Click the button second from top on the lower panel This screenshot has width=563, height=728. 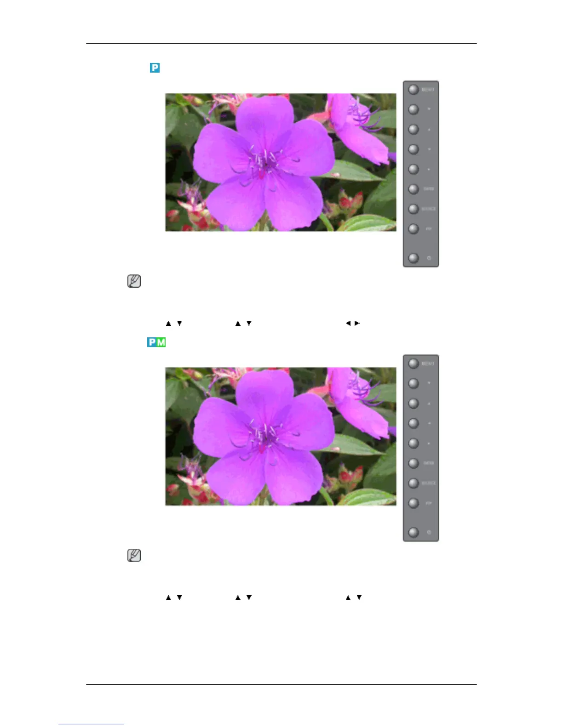coord(414,383)
